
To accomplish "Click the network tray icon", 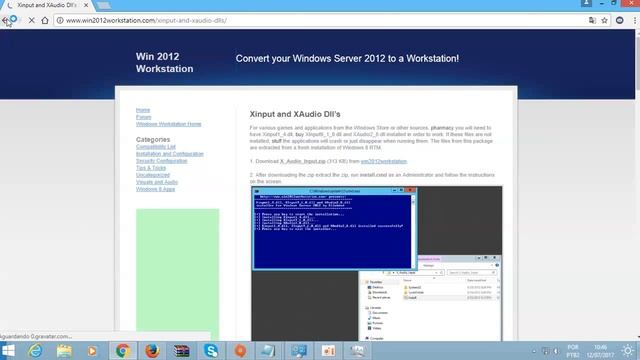I will [545, 351].
